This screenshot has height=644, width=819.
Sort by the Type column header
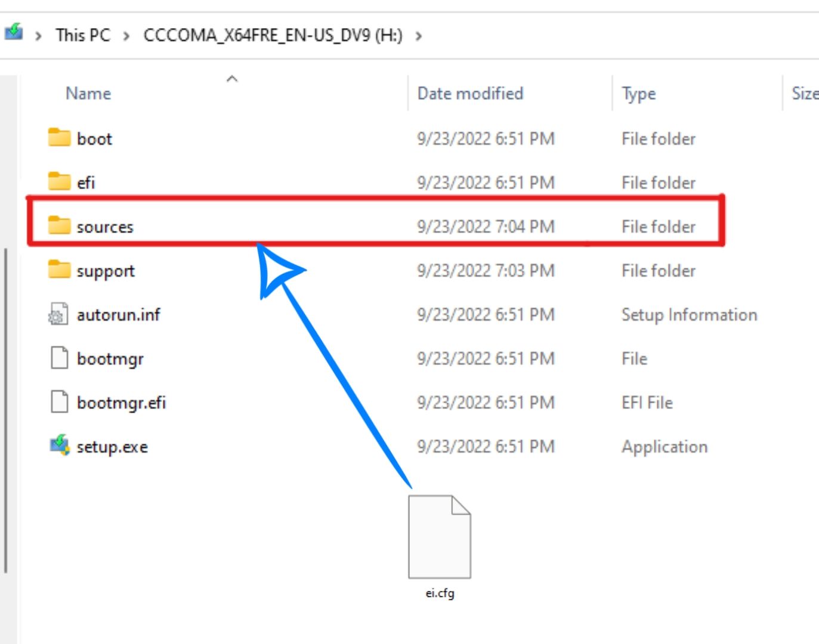pos(638,94)
